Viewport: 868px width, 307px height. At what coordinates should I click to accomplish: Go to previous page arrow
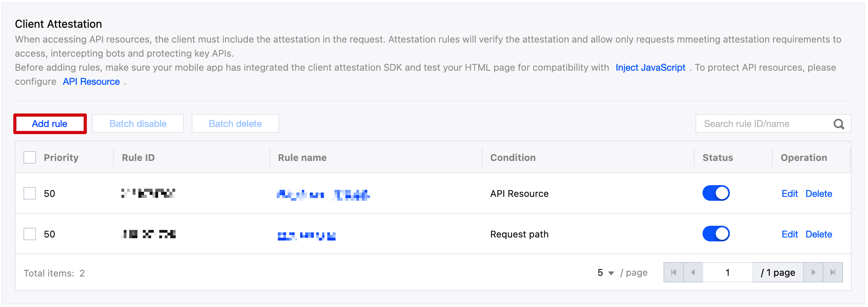tap(693, 273)
